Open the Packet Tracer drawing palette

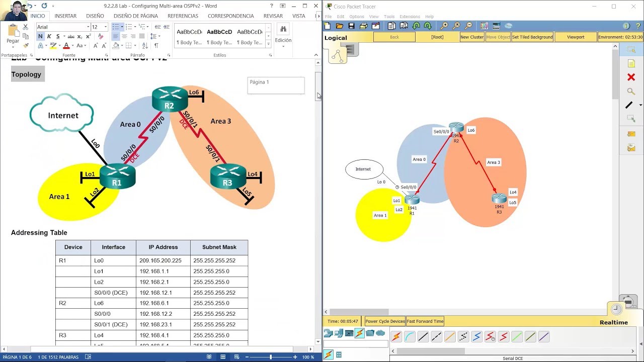tap(484, 26)
